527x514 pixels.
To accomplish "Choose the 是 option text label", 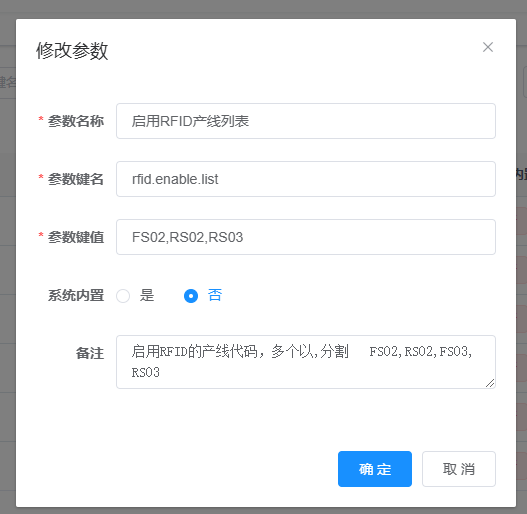I will coord(147,295).
